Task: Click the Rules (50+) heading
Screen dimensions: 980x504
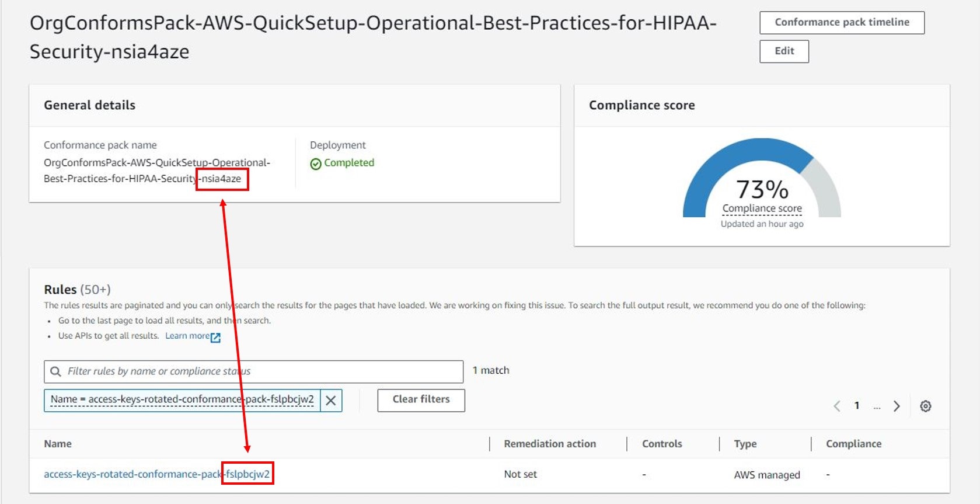Action: pos(77,290)
